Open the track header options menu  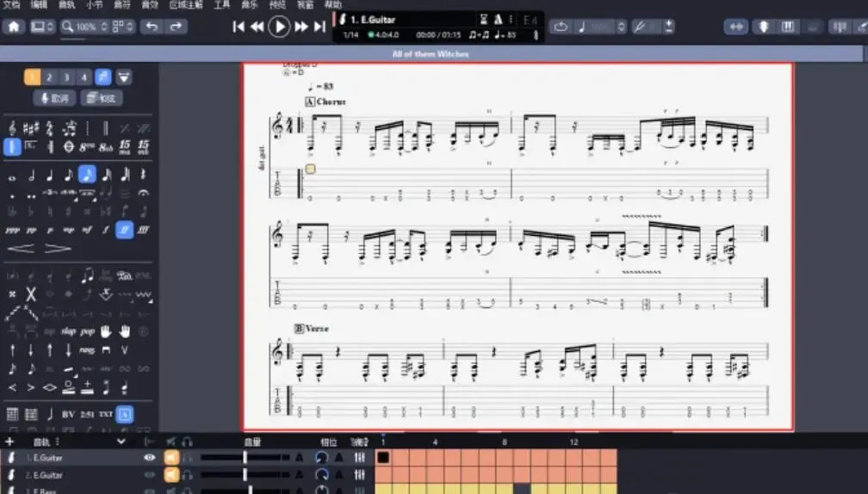click(x=57, y=442)
